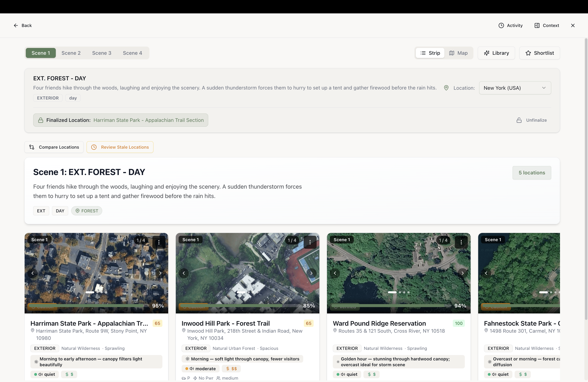Open Harriman State Park - Appalachian Tr... title

point(89,323)
